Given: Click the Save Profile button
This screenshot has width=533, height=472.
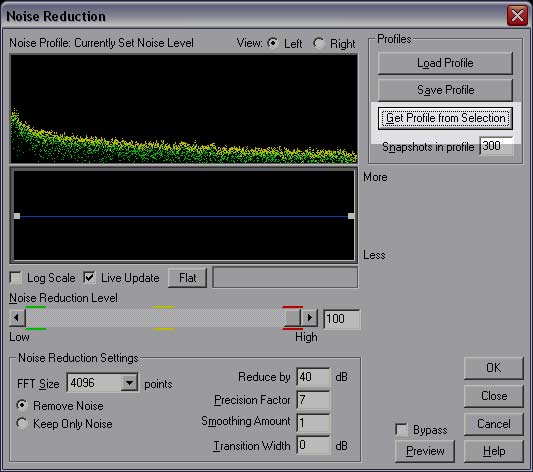Looking at the screenshot, I should [445, 90].
